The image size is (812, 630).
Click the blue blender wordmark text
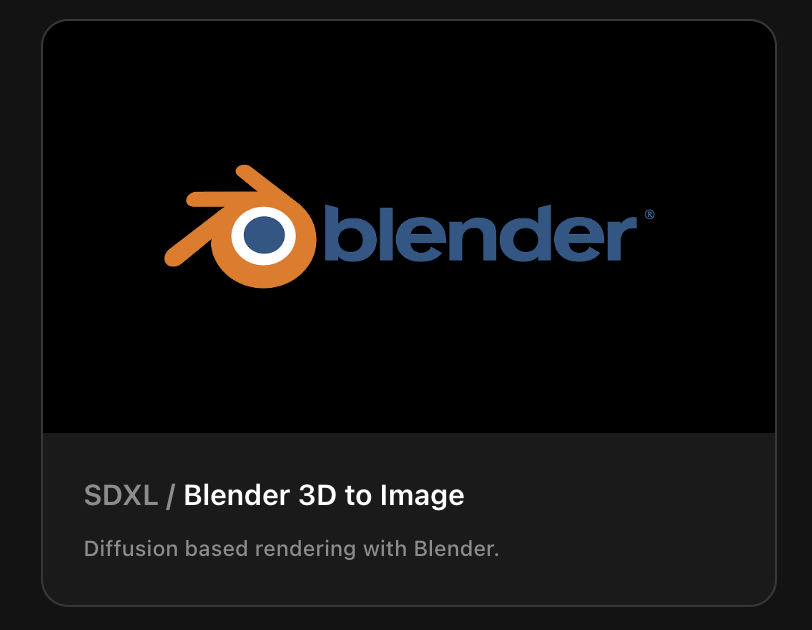coord(481,233)
